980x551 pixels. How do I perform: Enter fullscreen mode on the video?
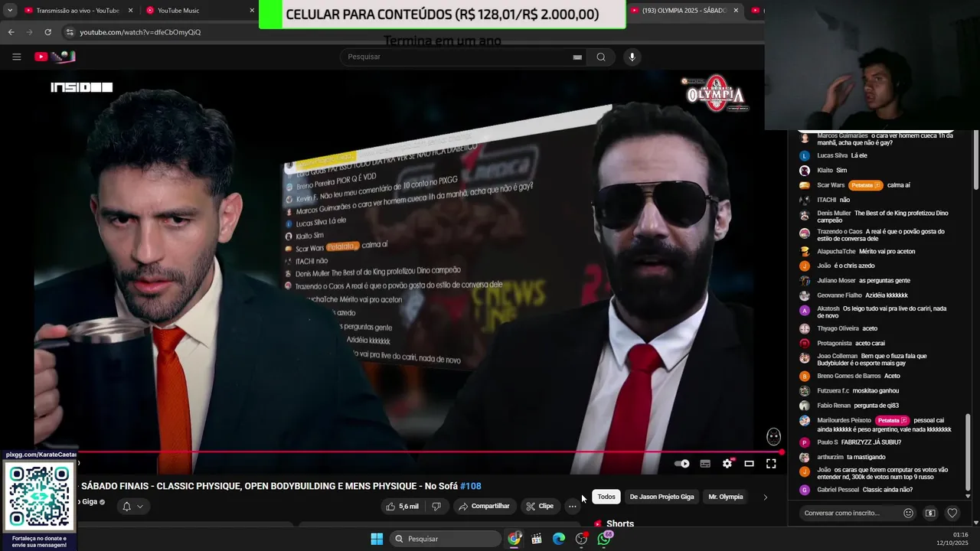771,463
